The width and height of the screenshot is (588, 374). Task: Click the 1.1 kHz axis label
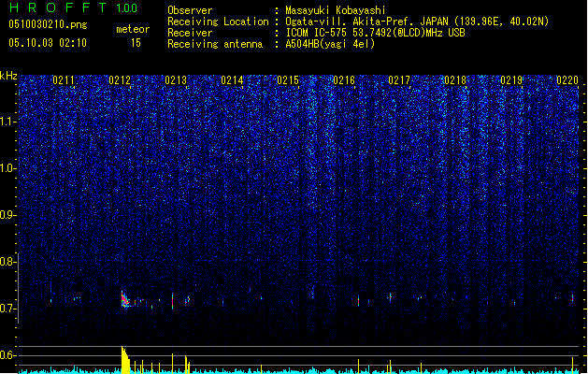coord(7,122)
